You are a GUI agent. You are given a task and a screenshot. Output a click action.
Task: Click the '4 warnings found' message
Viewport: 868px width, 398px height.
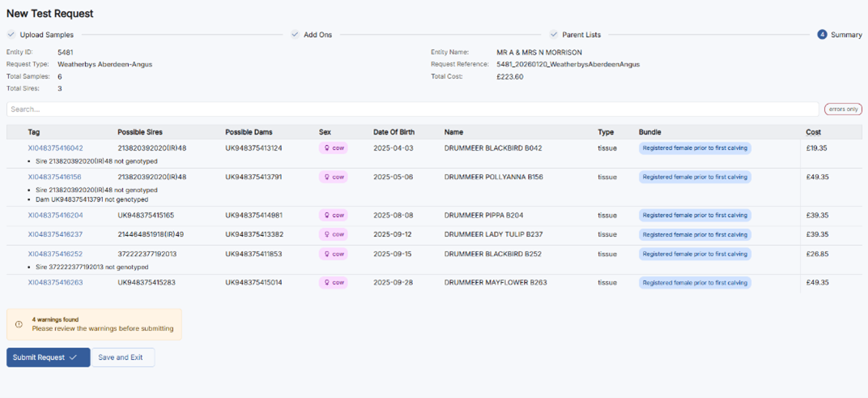click(x=55, y=320)
